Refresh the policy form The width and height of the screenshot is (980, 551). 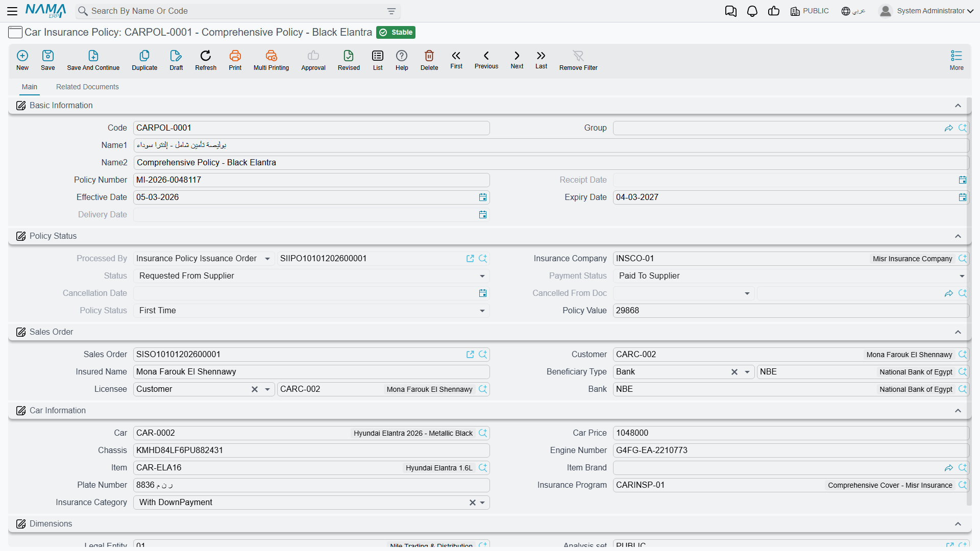point(206,60)
